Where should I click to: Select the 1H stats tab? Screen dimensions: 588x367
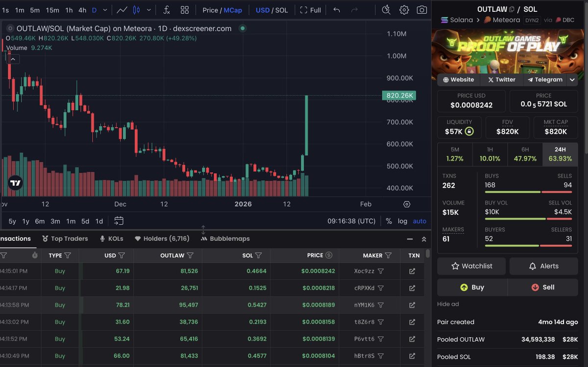490,154
